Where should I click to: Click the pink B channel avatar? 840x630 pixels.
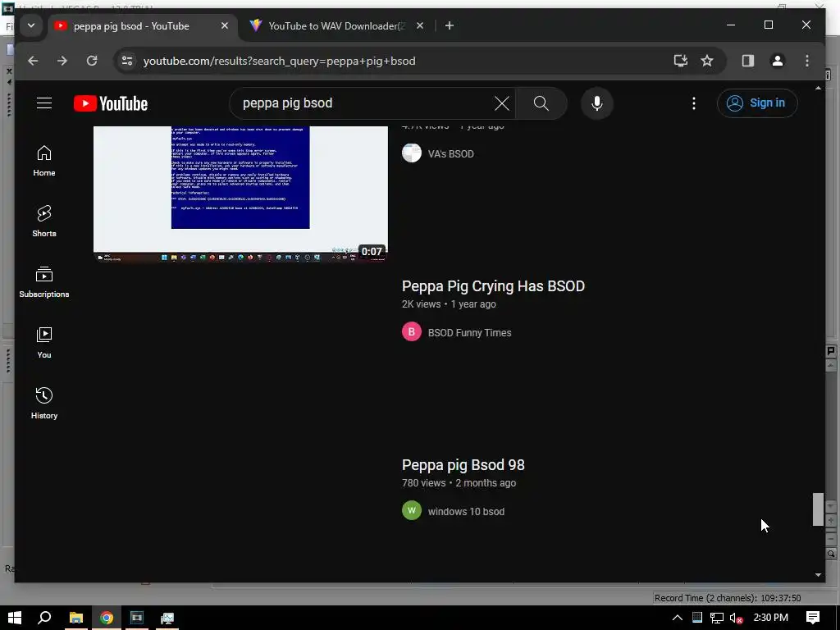[412, 332]
